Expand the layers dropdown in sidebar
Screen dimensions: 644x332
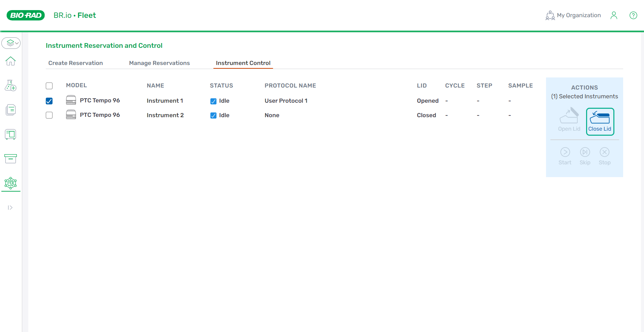point(11,43)
